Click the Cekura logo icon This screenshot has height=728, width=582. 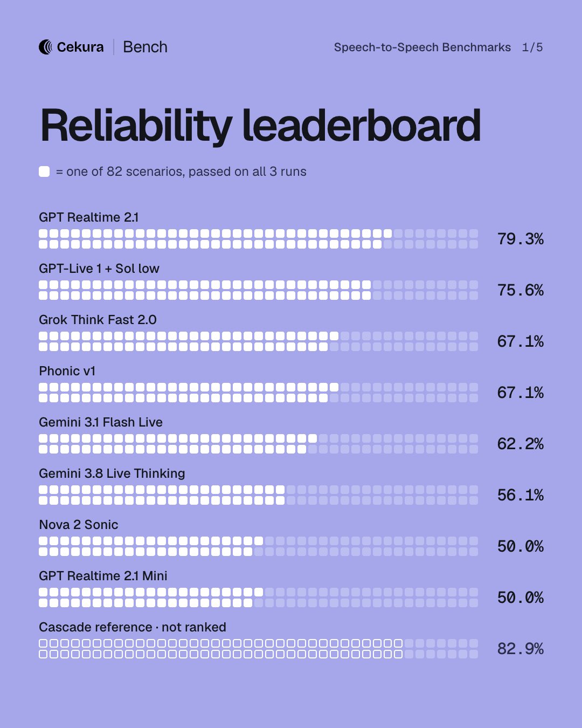pos(45,47)
